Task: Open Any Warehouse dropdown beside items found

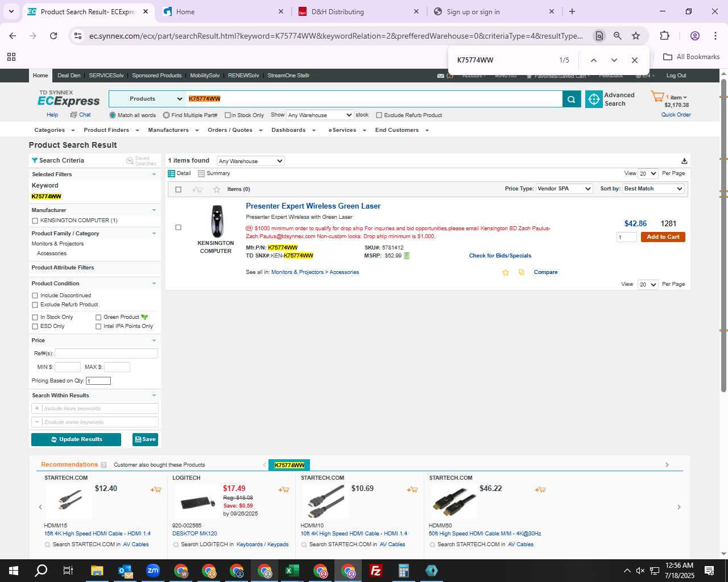Action: coord(250,161)
